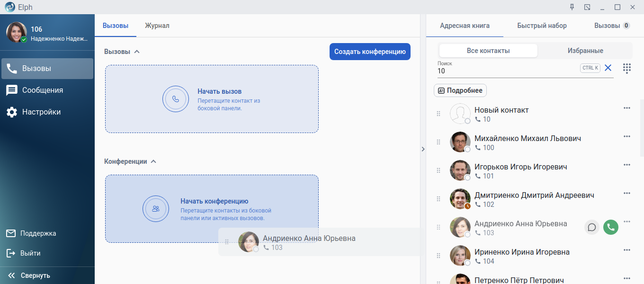Select the Все контакты filter
The image size is (644, 284).
pos(488,51)
